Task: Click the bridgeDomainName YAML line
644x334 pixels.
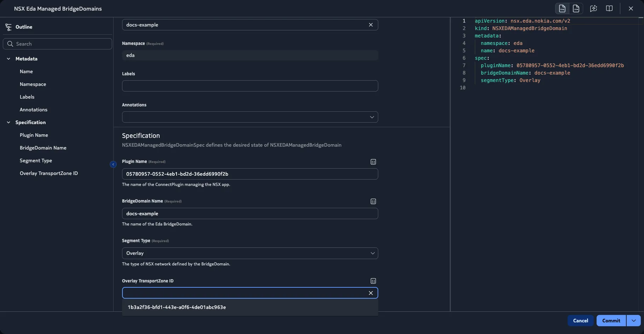Action: 525,73
